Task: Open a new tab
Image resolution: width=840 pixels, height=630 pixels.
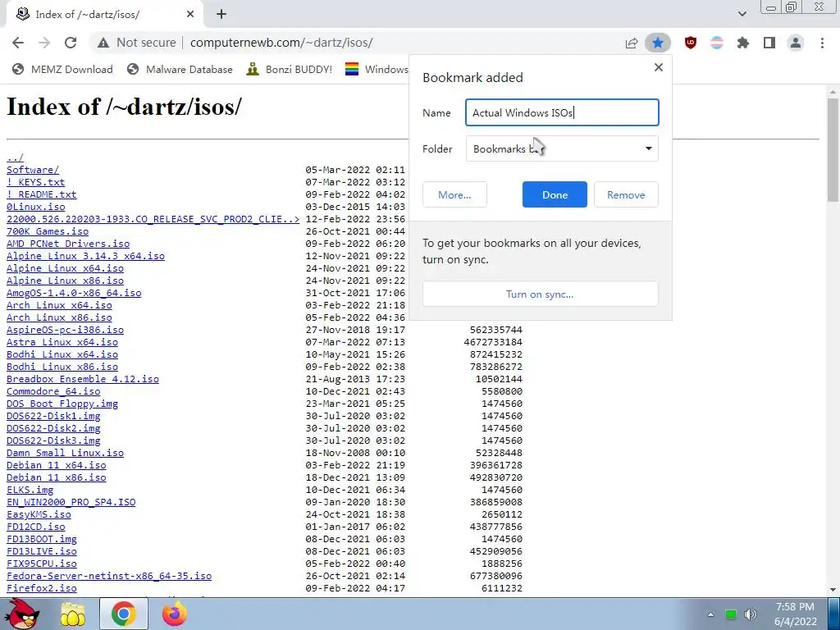Action: coord(221,14)
